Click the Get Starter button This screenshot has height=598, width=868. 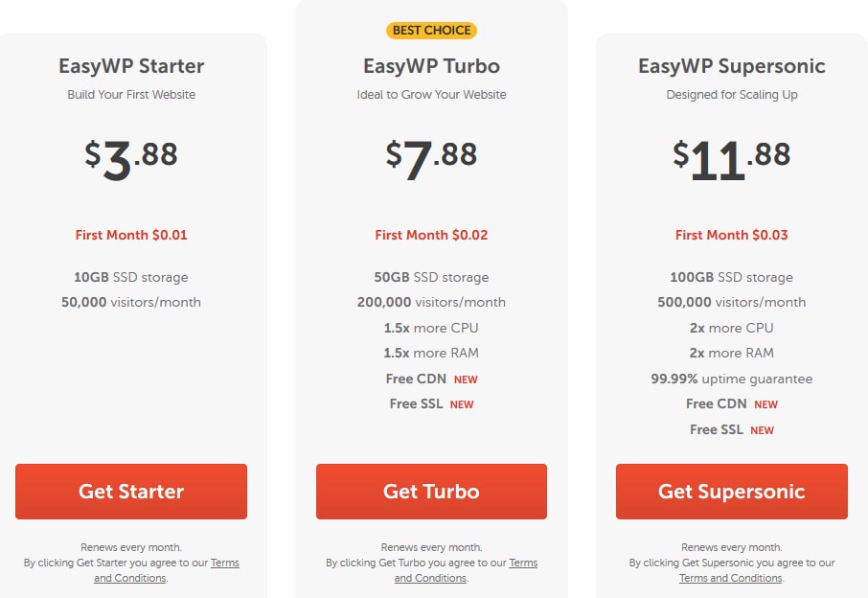[130, 491]
